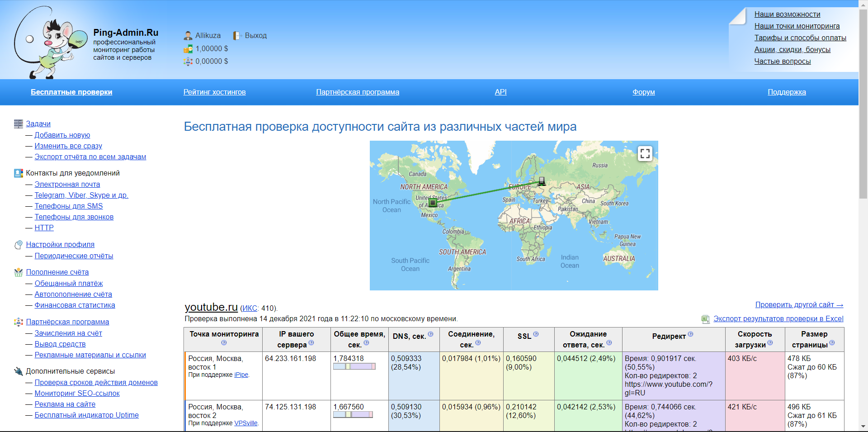This screenshot has height=432, width=868.
Task: Open the Тарифы и способы оплаты link
Action: pyautogui.click(x=800, y=38)
